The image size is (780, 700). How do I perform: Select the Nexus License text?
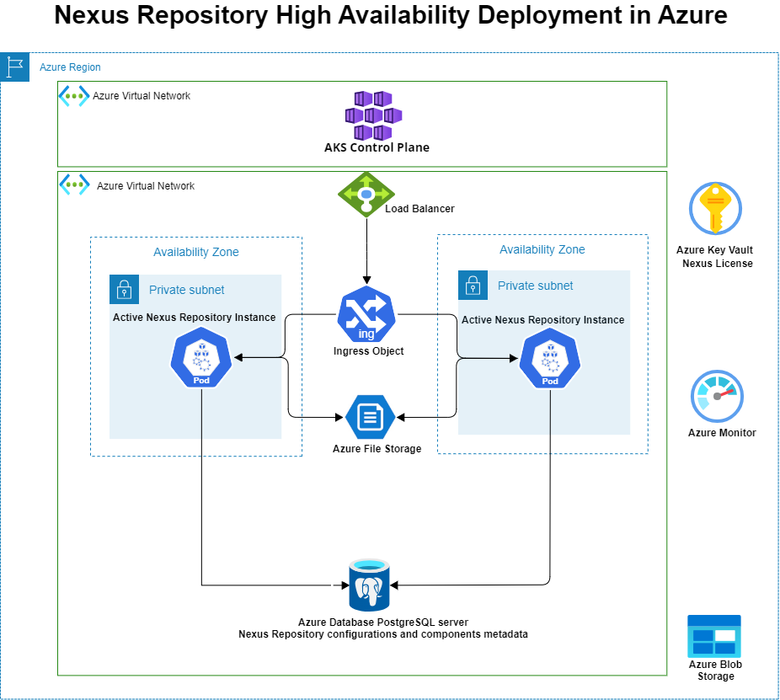(718, 263)
